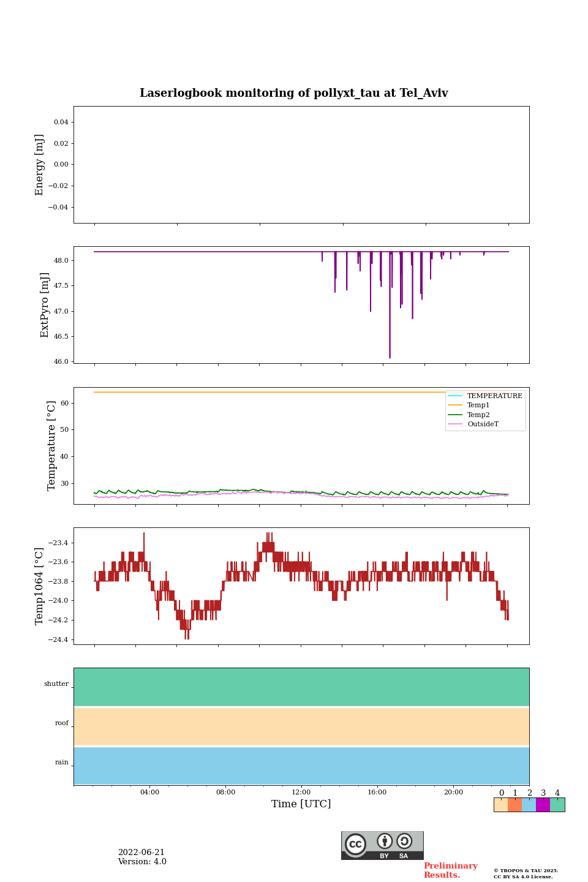Click the TEMPERATURE legend entry

(485, 396)
